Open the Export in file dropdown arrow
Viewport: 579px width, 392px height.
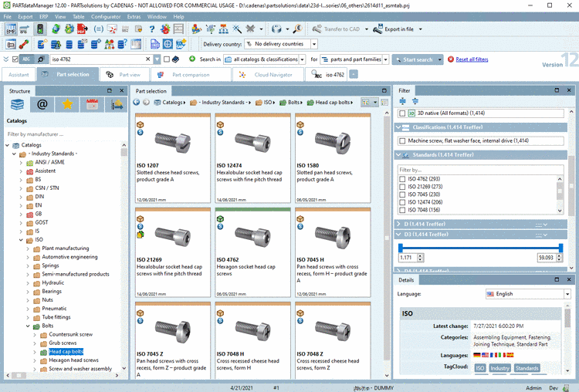coord(420,29)
